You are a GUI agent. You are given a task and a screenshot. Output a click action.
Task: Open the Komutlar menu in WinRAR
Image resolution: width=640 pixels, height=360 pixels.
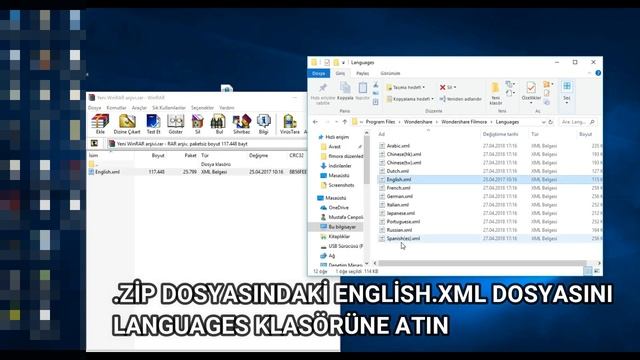click(116, 108)
